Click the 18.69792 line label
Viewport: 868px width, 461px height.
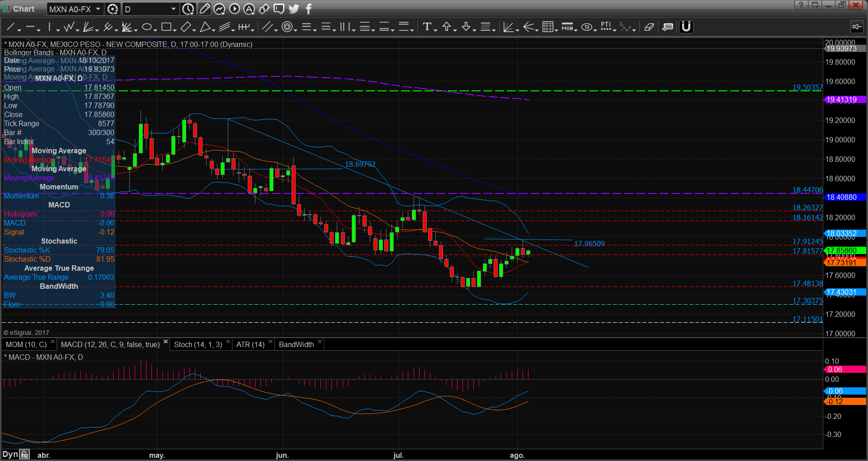(x=360, y=165)
